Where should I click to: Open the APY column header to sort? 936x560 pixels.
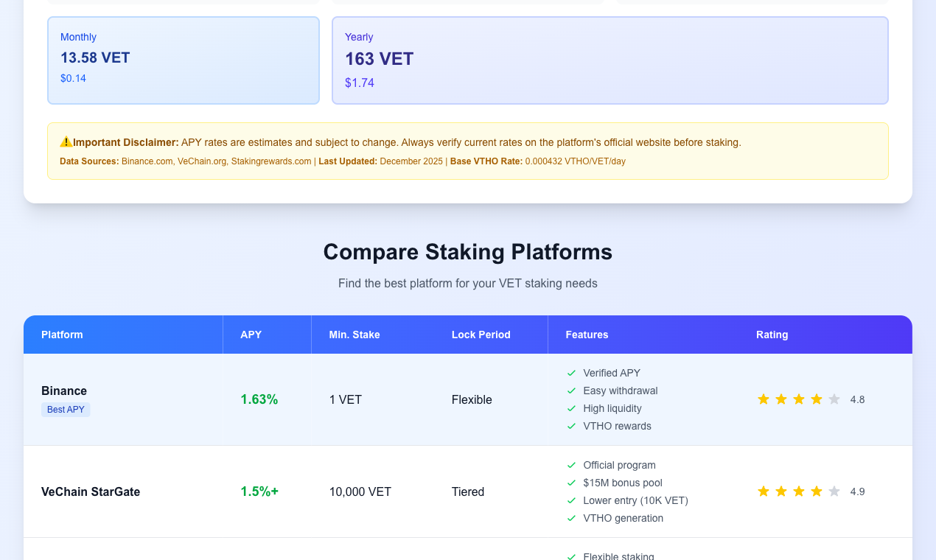251,335
